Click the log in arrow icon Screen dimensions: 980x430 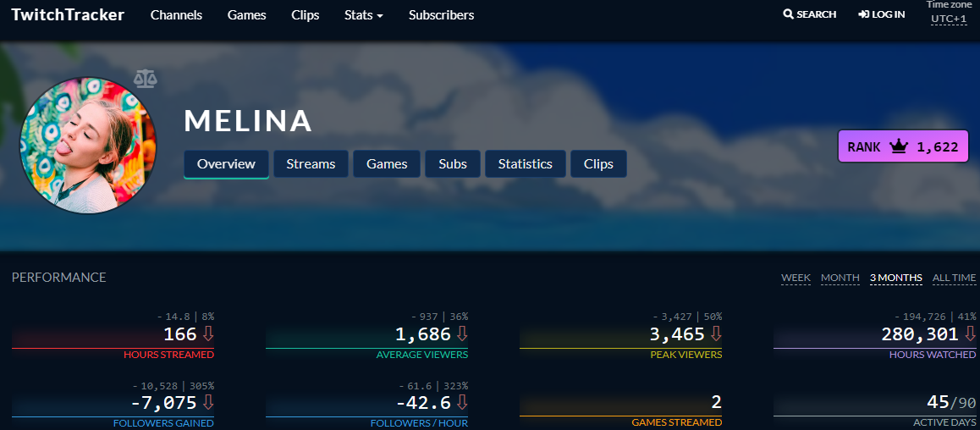(x=864, y=14)
